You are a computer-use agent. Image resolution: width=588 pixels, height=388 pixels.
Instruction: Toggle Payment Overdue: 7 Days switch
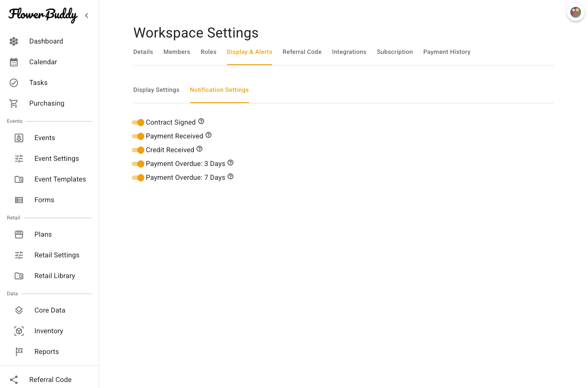[x=138, y=178]
